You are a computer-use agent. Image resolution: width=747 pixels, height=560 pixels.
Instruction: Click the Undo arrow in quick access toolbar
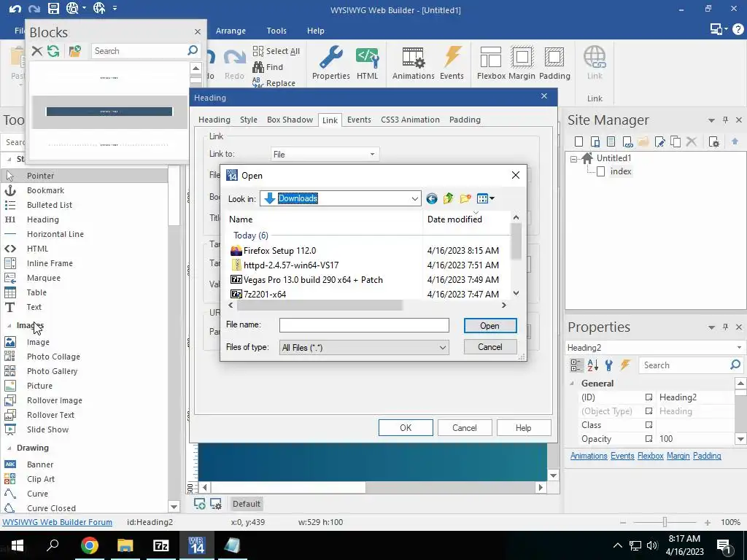click(x=15, y=9)
